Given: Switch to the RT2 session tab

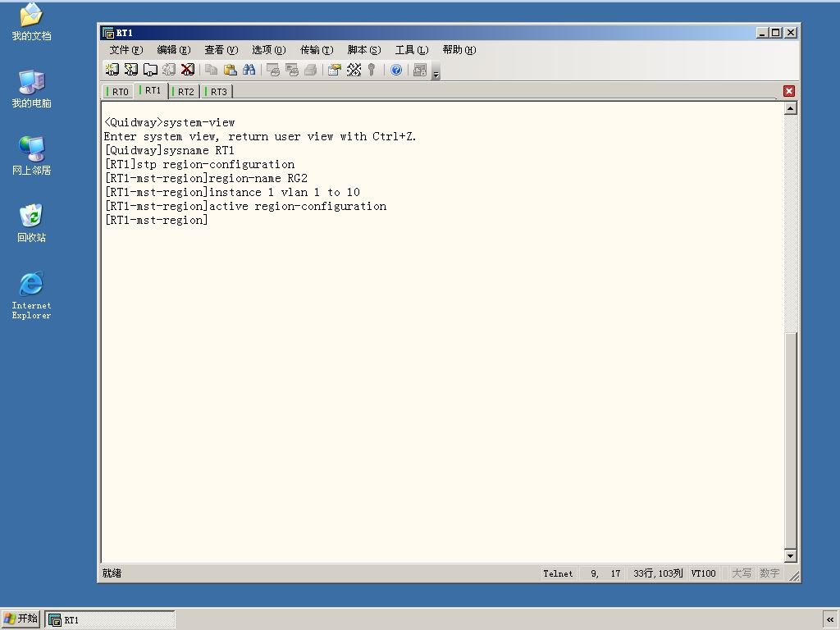Looking at the screenshot, I should point(184,92).
